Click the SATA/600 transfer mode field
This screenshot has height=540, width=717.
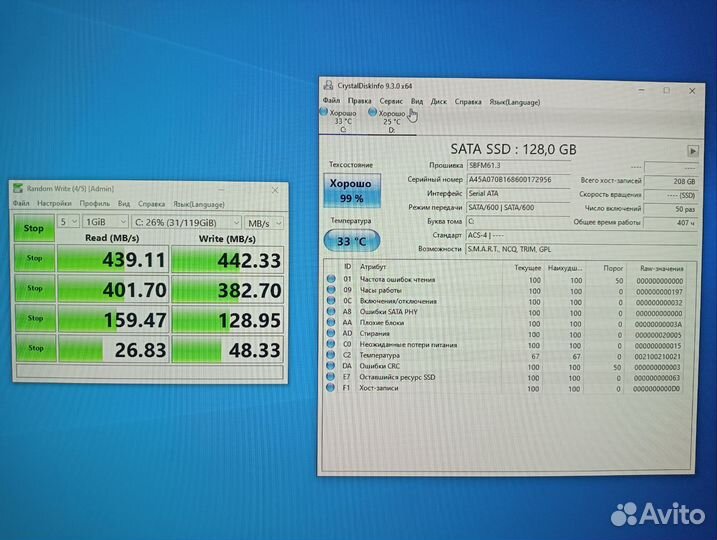pos(519,208)
